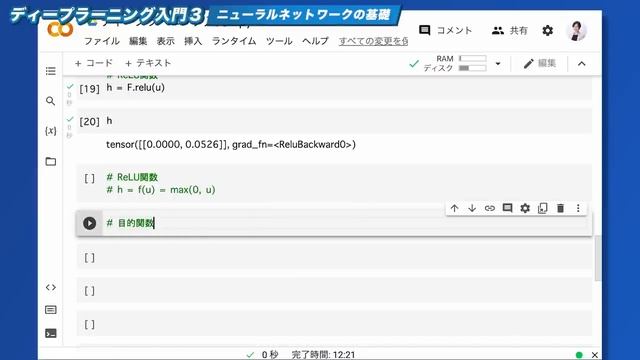This screenshot has width=640, height=360.
Task: Open the Files folder icon in sidebar
Action: [x=51, y=162]
